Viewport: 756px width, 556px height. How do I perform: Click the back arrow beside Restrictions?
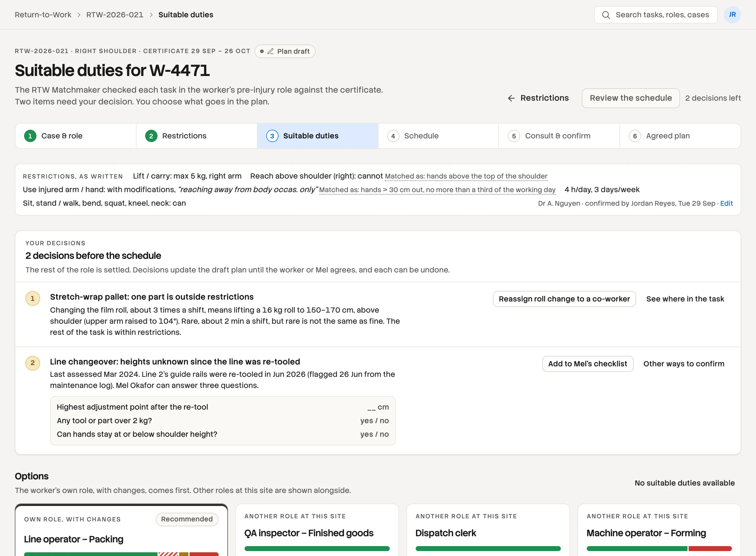coord(511,98)
